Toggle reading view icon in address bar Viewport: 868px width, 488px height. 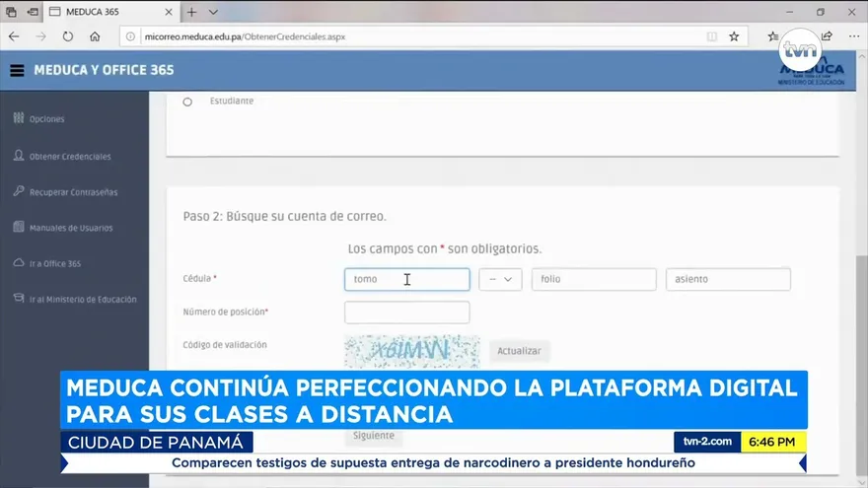(x=712, y=36)
